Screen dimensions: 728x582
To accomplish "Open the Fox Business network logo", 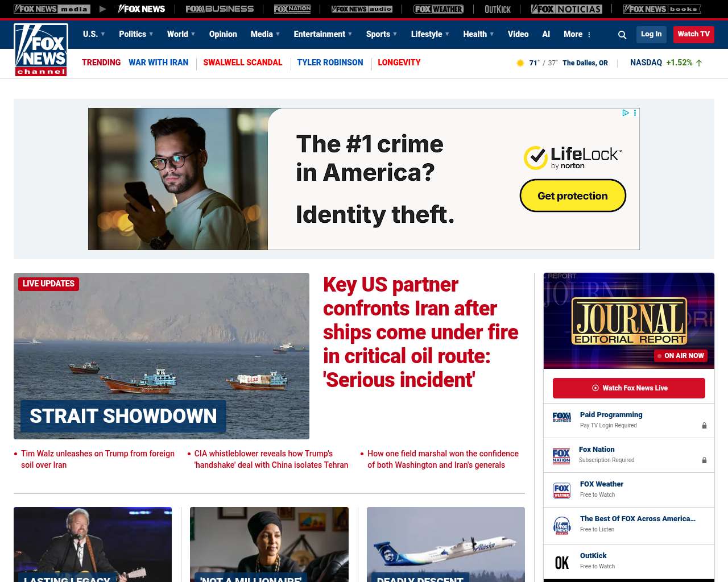I will pyautogui.click(x=220, y=9).
